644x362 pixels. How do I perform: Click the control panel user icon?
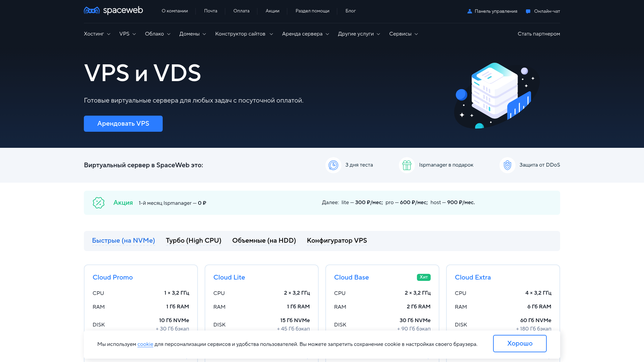click(x=470, y=11)
